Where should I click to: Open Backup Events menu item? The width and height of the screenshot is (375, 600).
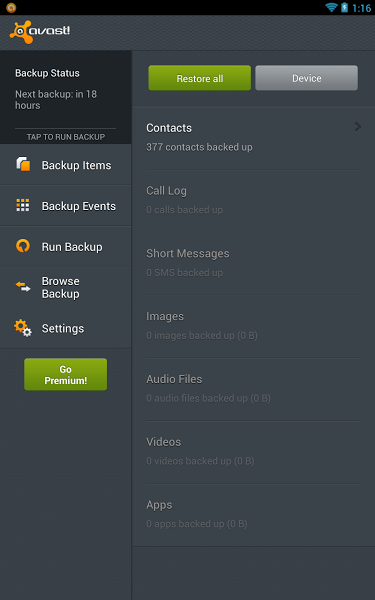click(x=66, y=206)
